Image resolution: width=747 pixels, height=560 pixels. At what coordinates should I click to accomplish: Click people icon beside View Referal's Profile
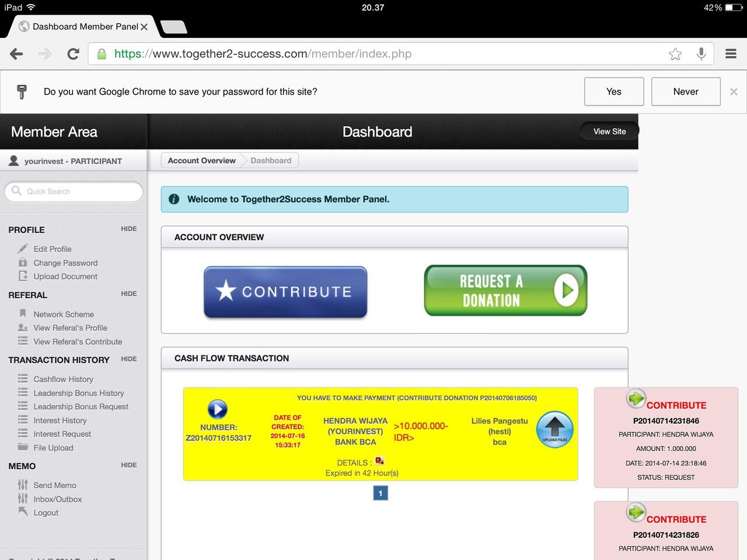point(23,327)
